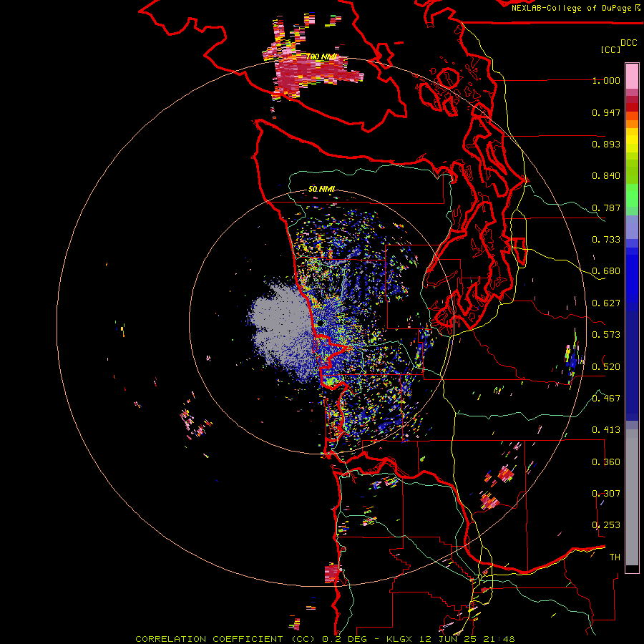Select the 0.840 scale value
644x644 pixels.
606,176
